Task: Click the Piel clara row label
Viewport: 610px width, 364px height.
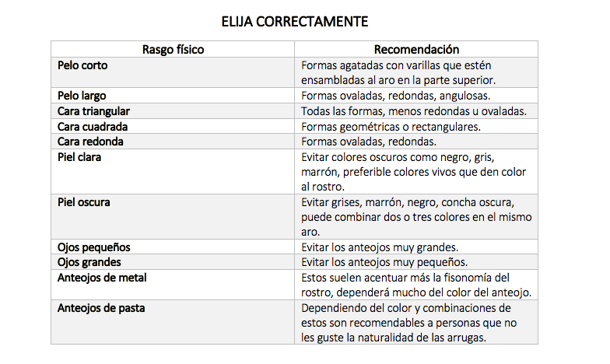Action: point(79,157)
